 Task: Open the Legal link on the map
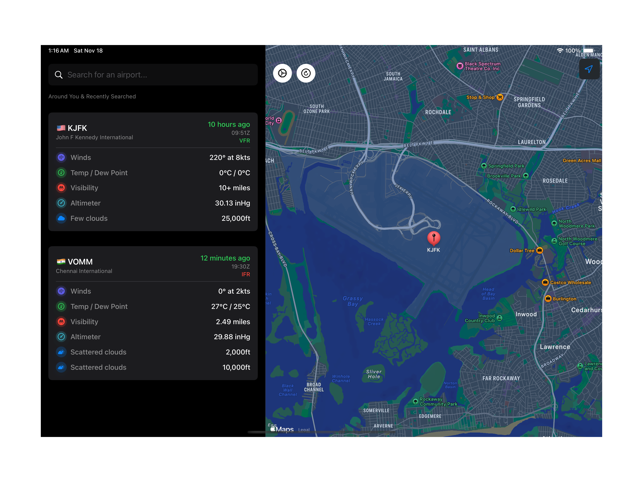click(304, 430)
